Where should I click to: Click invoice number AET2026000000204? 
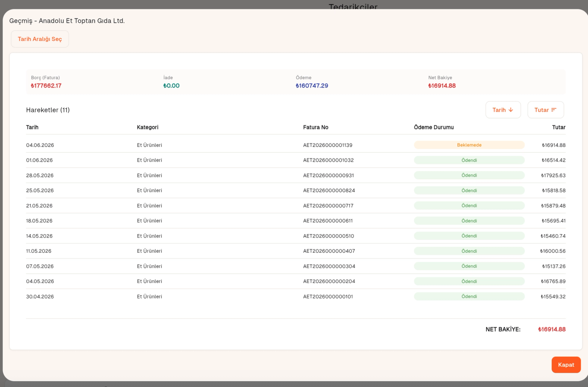329,281
